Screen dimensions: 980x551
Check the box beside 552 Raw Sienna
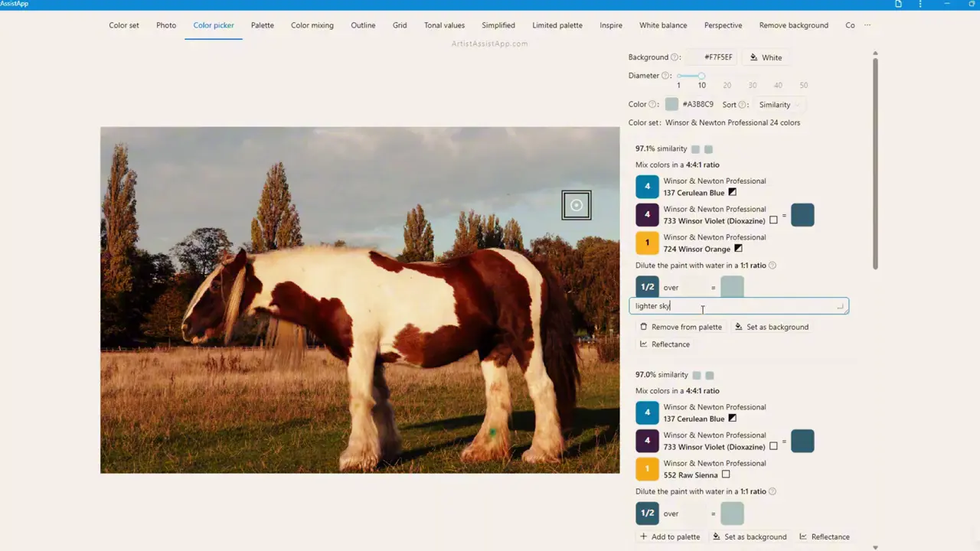click(x=725, y=474)
